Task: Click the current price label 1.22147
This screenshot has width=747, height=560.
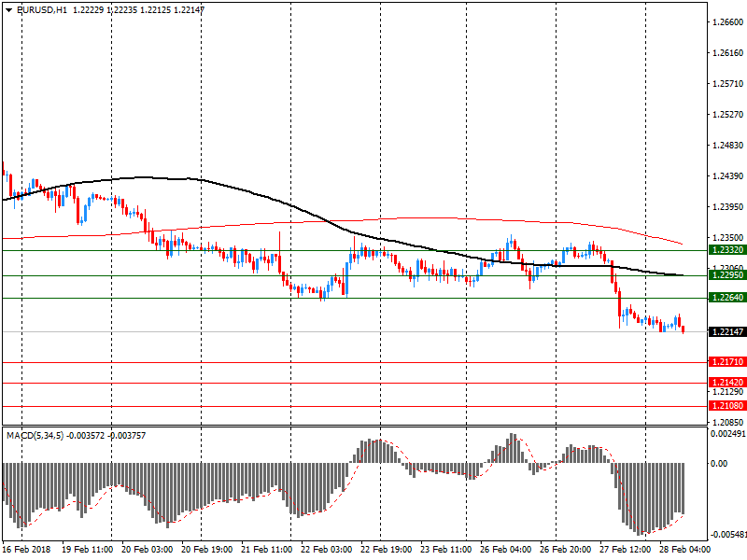Action: (726, 332)
